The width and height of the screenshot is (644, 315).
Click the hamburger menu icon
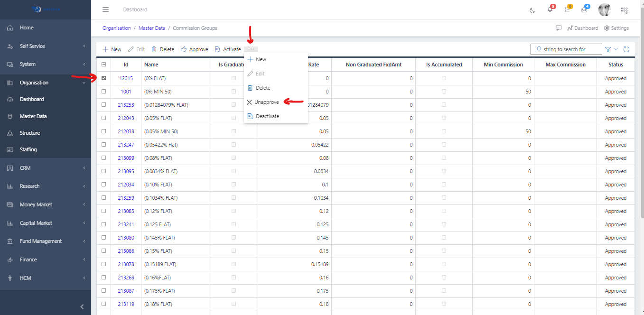(106, 9)
